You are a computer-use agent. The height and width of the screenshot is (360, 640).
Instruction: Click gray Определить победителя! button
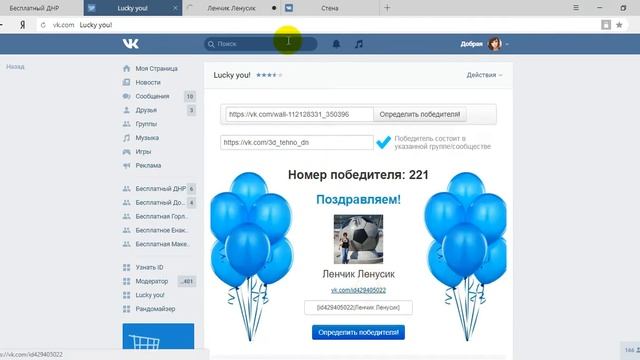click(420, 115)
